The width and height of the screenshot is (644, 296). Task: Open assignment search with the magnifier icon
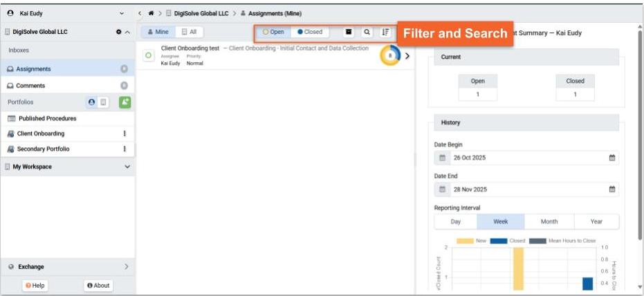point(367,32)
